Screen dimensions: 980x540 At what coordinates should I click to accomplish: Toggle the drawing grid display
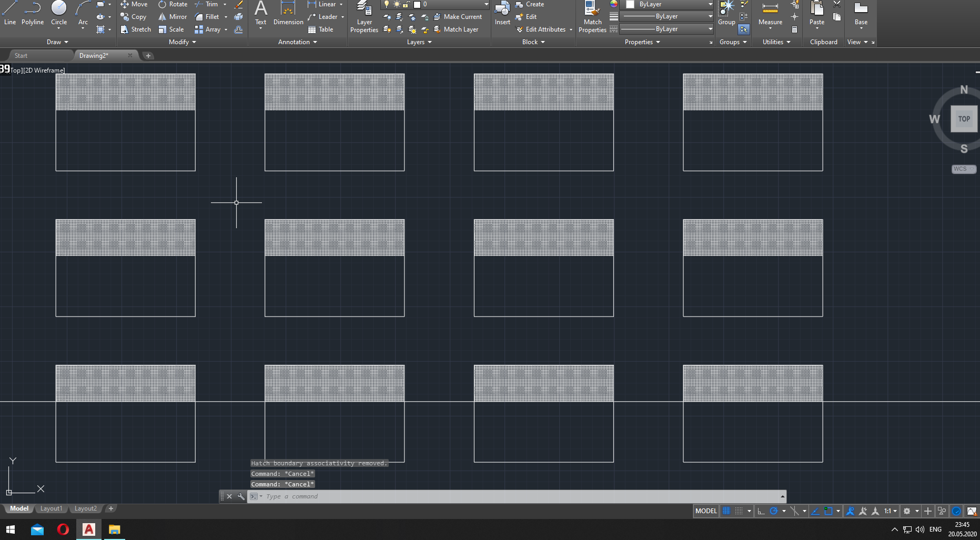[x=726, y=511]
